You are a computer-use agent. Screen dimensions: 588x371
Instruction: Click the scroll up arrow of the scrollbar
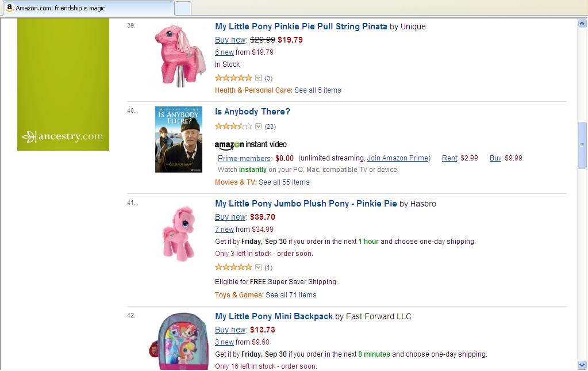click(583, 24)
